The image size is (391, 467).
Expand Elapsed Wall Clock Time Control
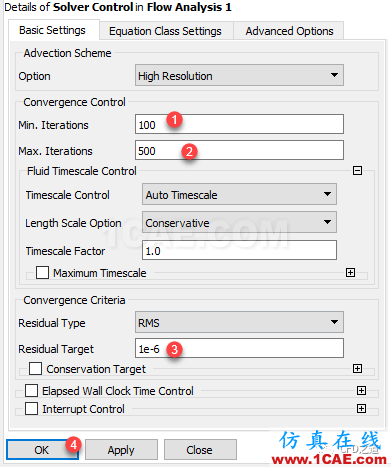[x=361, y=390]
